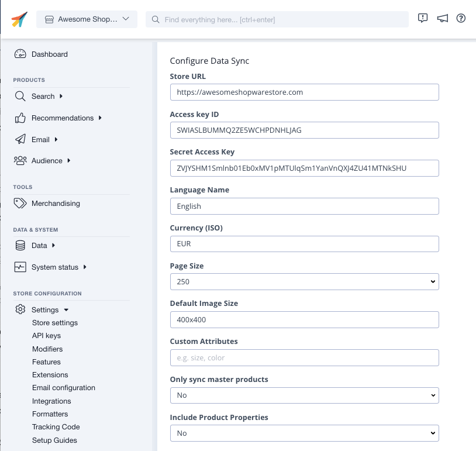Image resolution: width=476 pixels, height=451 pixels.
Task: Click the Audience people icon
Action: tap(20, 161)
